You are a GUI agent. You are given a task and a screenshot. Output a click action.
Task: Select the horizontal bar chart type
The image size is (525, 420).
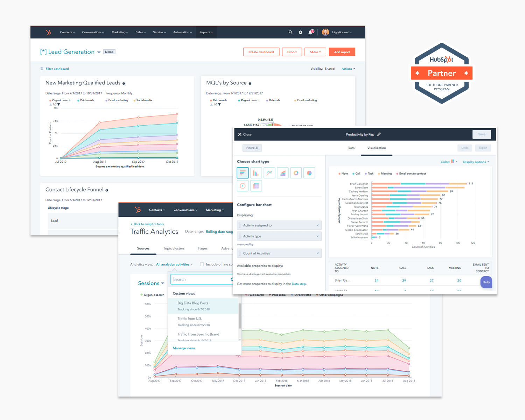(x=243, y=173)
